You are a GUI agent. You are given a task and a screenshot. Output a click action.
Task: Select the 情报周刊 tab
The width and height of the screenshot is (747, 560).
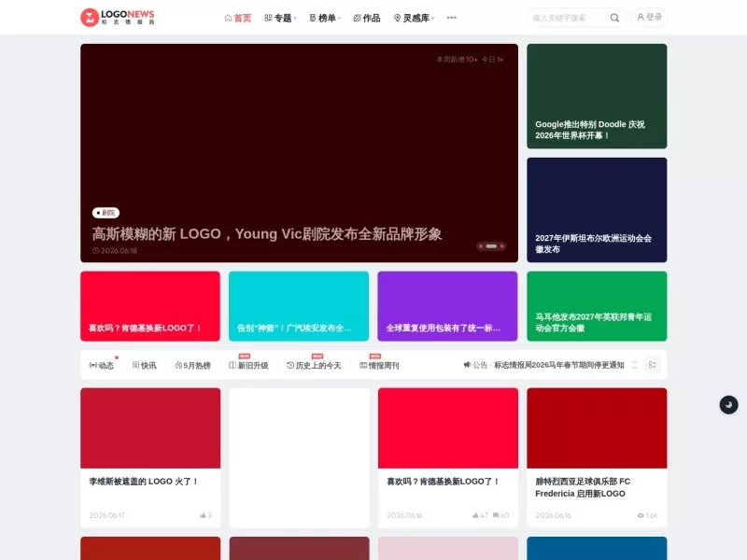(379, 365)
